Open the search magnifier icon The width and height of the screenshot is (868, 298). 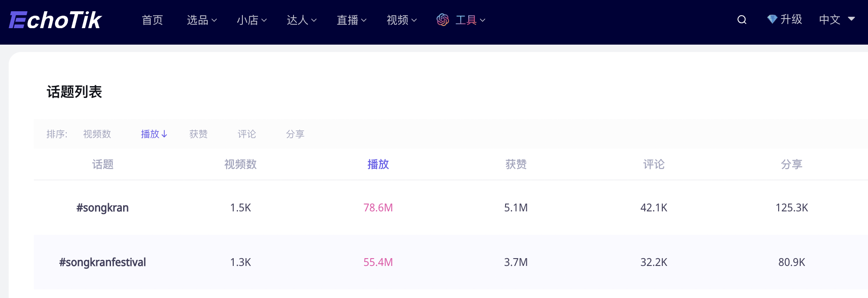coord(742,20)
